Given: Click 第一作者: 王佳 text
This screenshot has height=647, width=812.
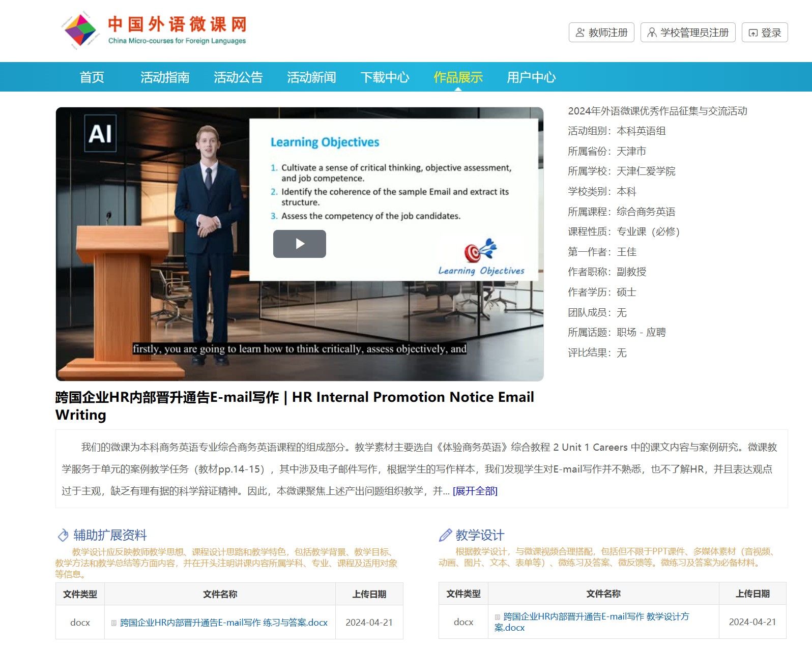Looking at the screenshot, I should point(602,252).
